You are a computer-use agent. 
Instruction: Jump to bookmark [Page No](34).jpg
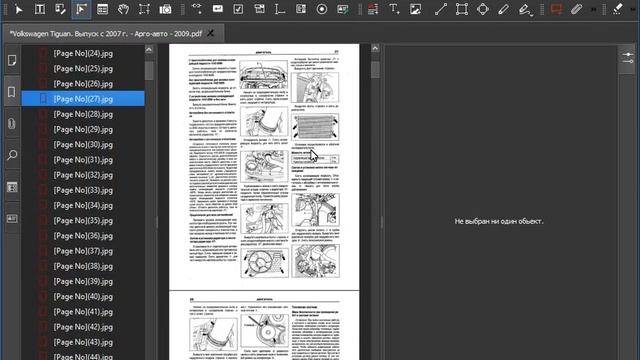[83, 205]
